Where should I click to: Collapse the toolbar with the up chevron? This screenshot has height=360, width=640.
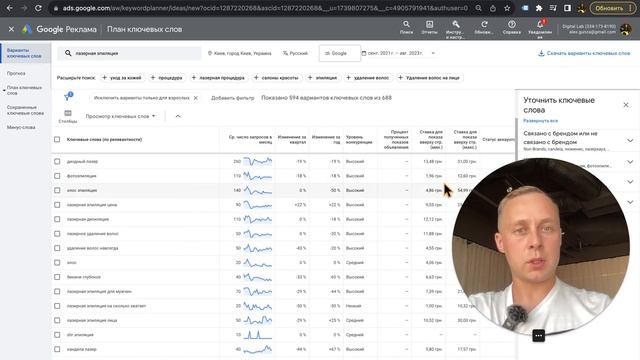click(x=178, y=116)
